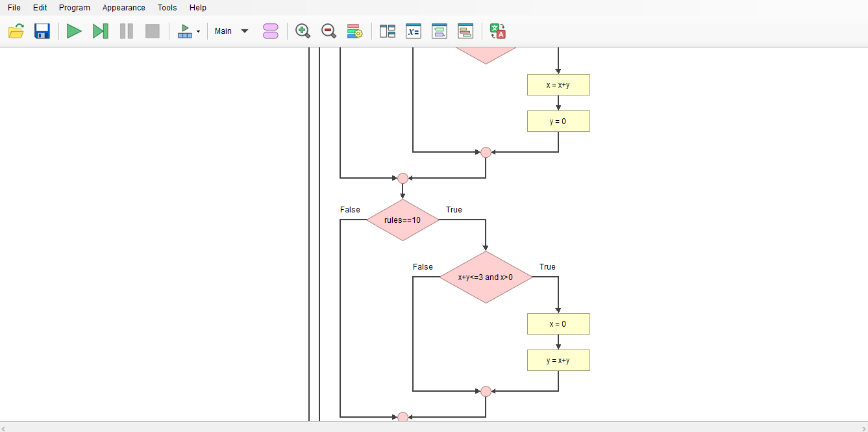Open the function manager with the purple shapes icon
868x432 pixels.
[271, 31]
